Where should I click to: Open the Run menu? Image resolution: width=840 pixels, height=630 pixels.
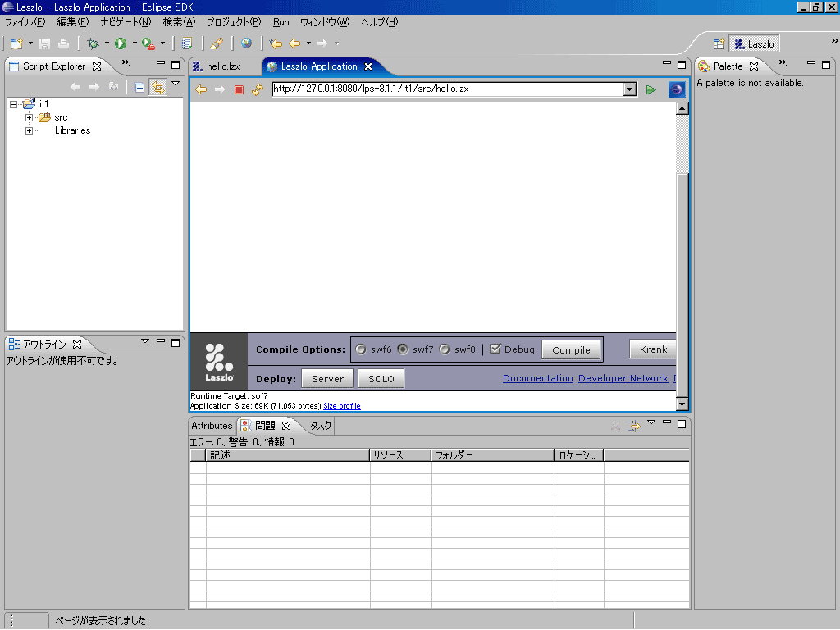coord(281,22)
